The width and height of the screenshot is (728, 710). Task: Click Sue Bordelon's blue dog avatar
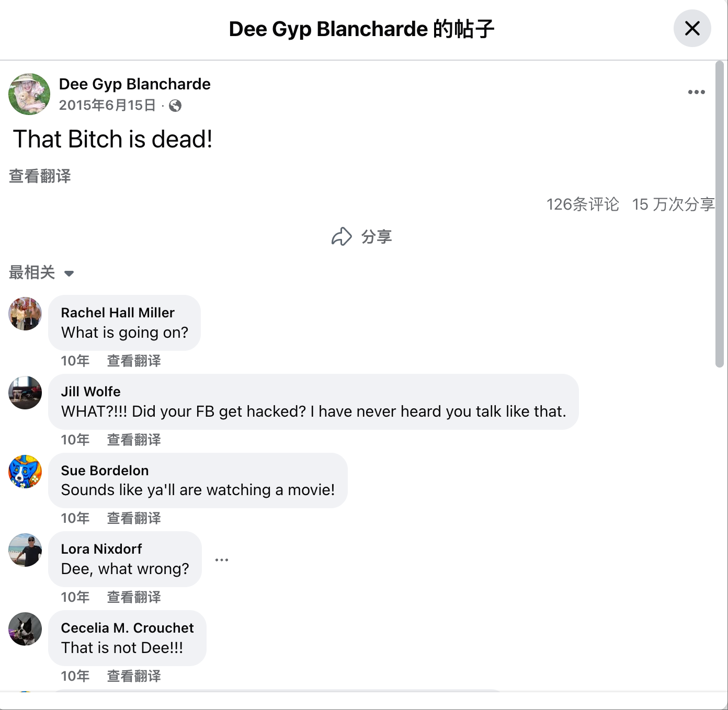click(25, 472)
